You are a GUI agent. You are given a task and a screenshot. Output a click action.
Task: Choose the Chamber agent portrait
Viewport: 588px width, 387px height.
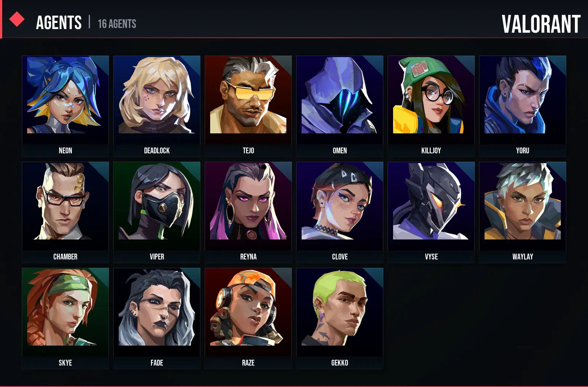pos(65,212)
